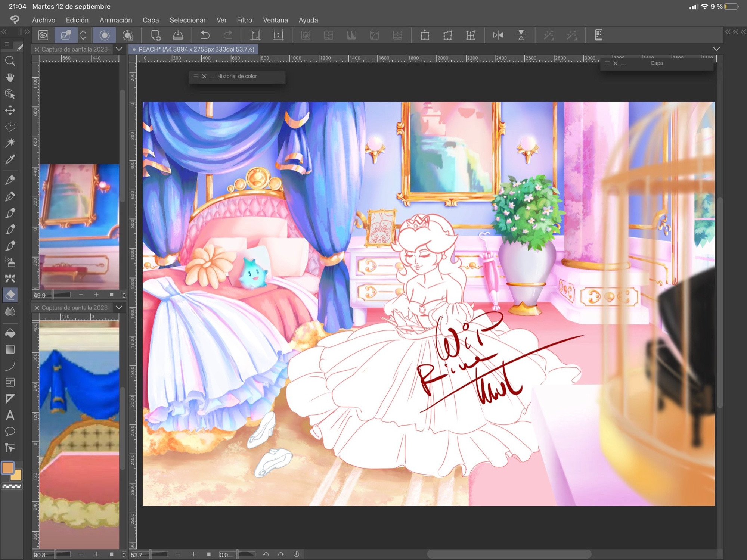Select the Airbrush spray can tool
The width and height of the screenshot is (747, 560).
pyautogui.click(x=10, y=262)
